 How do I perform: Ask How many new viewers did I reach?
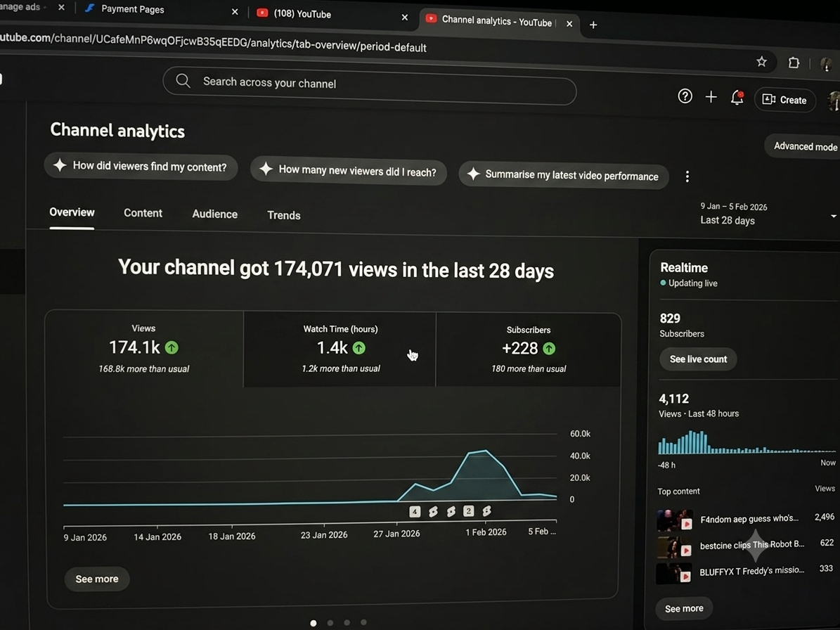(348, 171)
